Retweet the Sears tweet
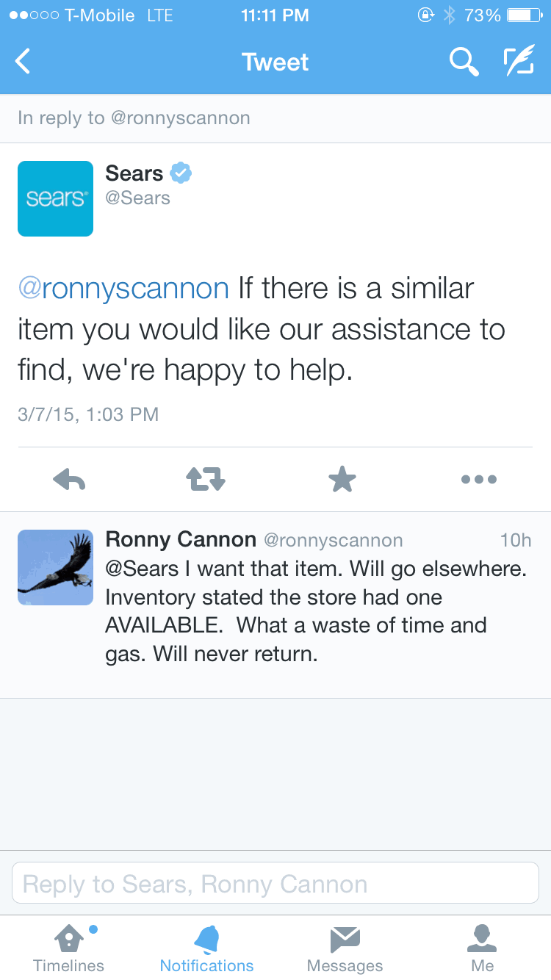551x980 pixels. click(x=206, y=480)
